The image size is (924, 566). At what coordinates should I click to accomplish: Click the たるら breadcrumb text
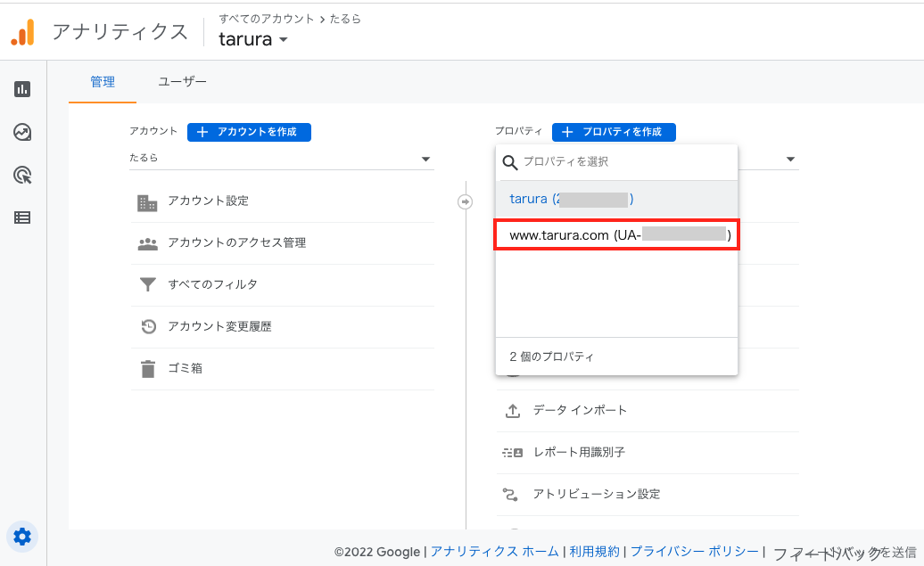coord(345,19)
